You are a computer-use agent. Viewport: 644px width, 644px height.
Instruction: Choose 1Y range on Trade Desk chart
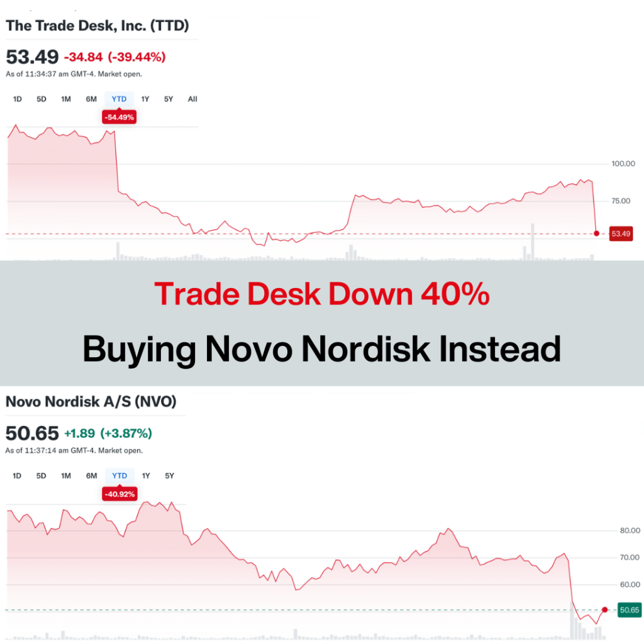pyautogui.click(x=145, y=99)
